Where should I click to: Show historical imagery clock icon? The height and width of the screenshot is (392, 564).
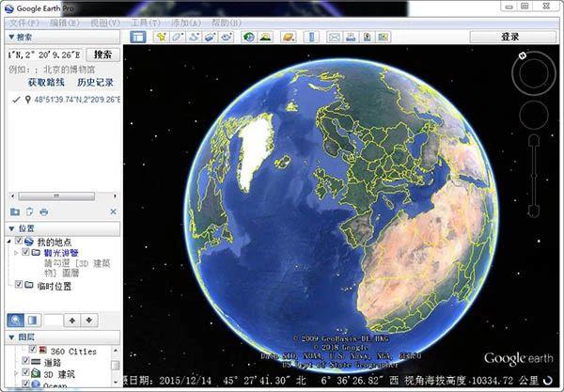pyautogui.click(x=249, y=37)
